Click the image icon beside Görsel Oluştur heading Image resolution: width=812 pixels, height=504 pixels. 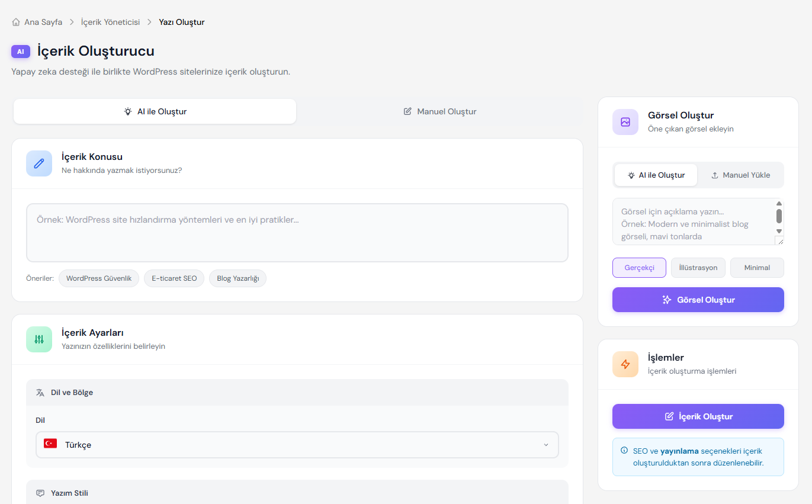tap(625, 122)
